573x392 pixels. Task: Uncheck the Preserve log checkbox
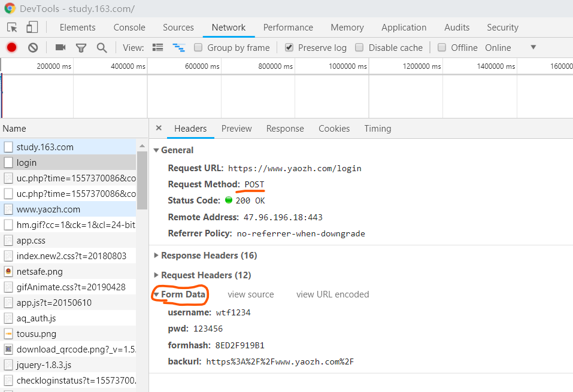(289, 47)
